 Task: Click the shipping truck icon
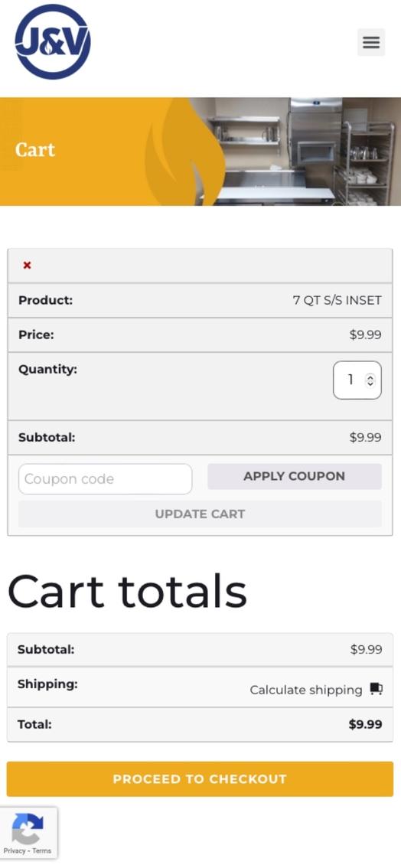coord(376,689)
